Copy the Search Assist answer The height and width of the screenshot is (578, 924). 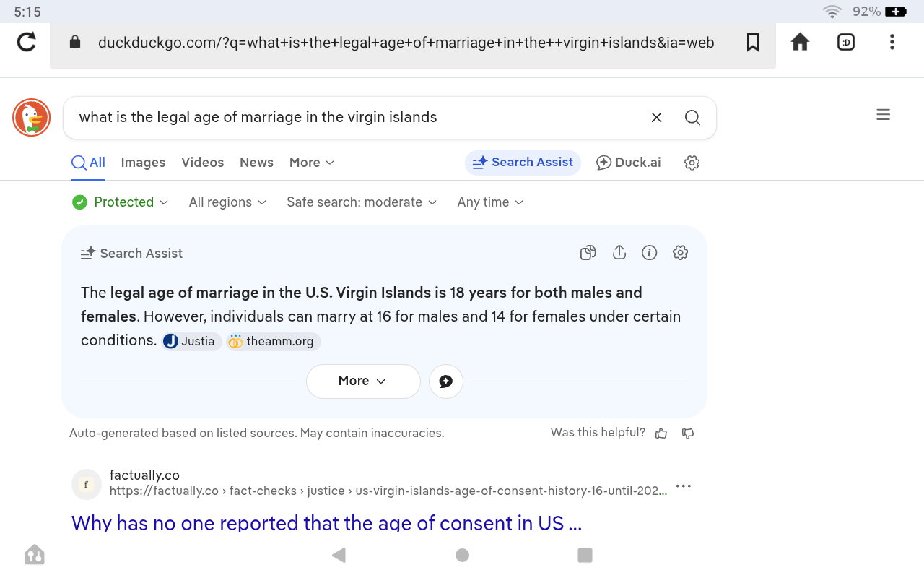(588, 253)
